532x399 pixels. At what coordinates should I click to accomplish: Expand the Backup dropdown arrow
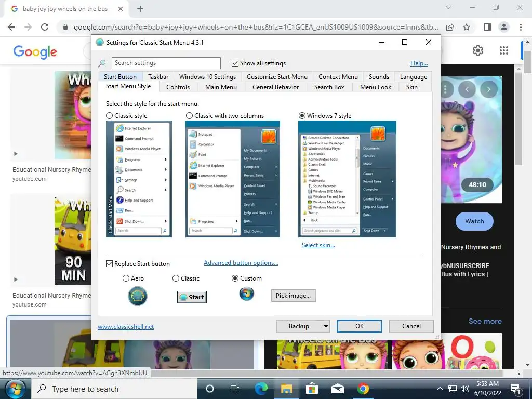(325, 326)
